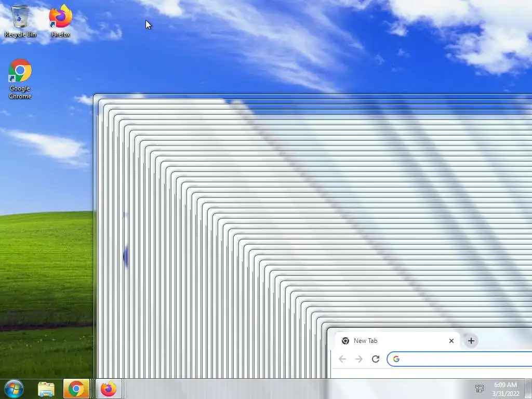532x399 pixels.
Task: Reload the page in Chrome
Action: point(376,359)
